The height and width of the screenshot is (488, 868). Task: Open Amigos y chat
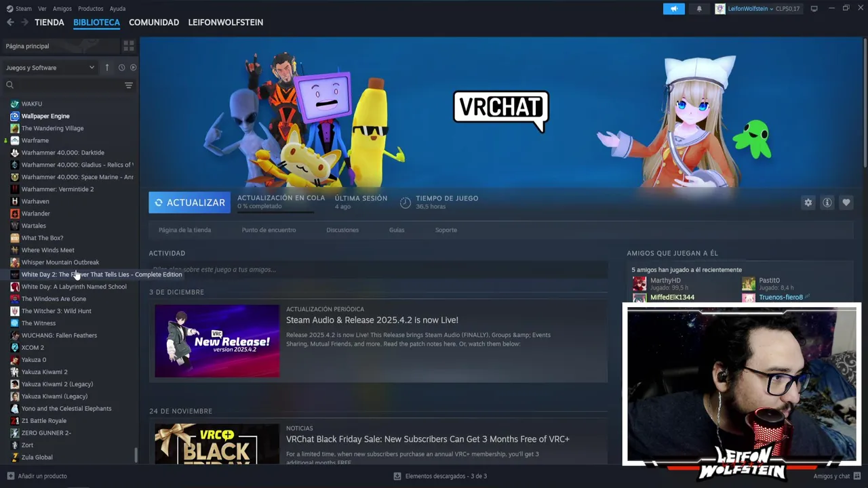(x=837, y=476)
